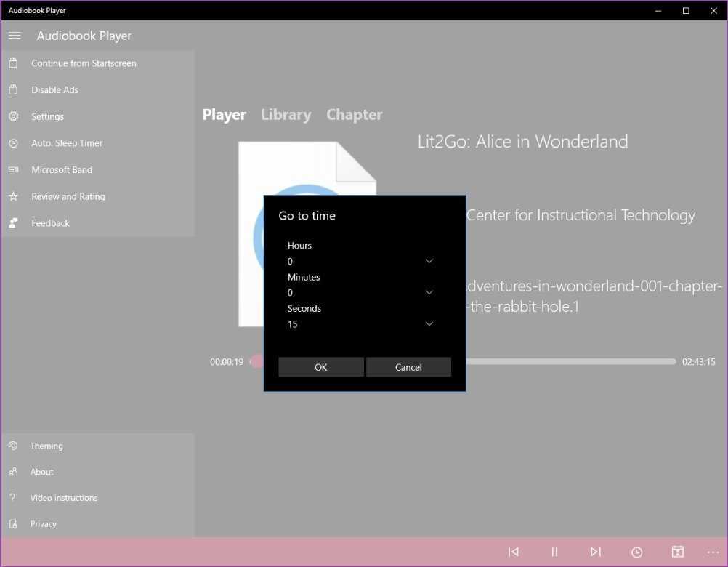The image size is (728, 567).
Task: Click the bookmark icon in the bottom bar
Action: (x=677, y=552)
